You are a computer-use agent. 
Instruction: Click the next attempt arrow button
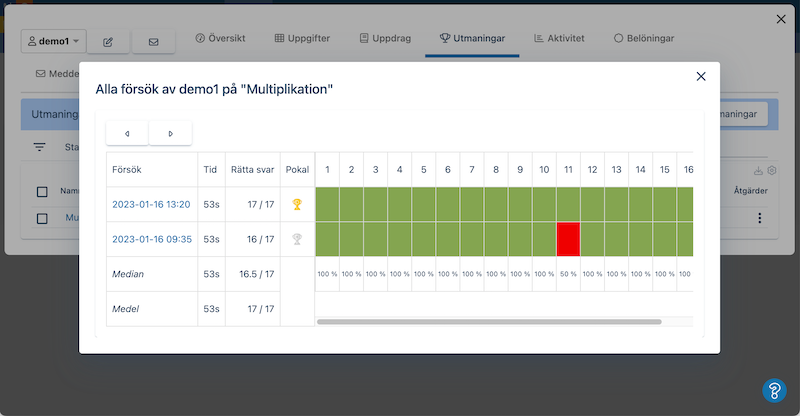[x=170, y=133]
